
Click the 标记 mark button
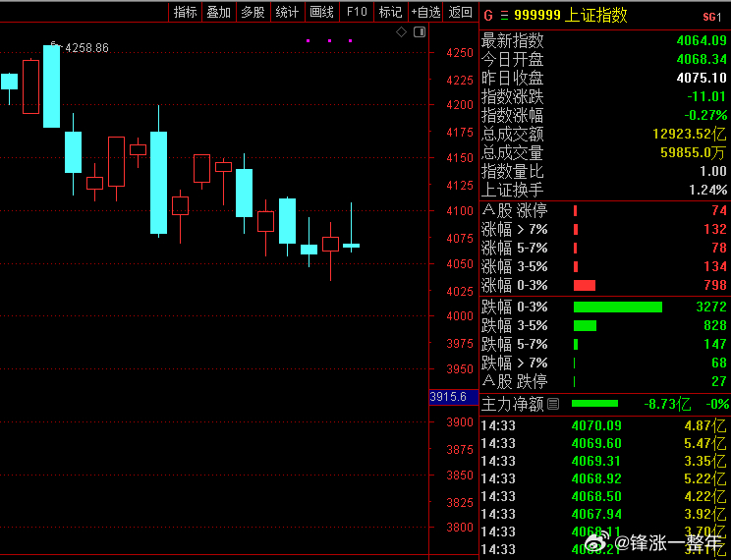coord(391,12)
